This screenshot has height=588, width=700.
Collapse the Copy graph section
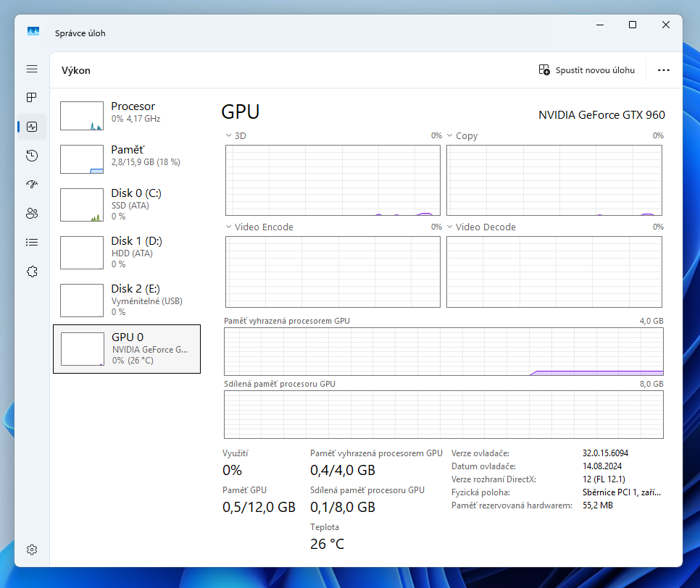tap(450, 135)
